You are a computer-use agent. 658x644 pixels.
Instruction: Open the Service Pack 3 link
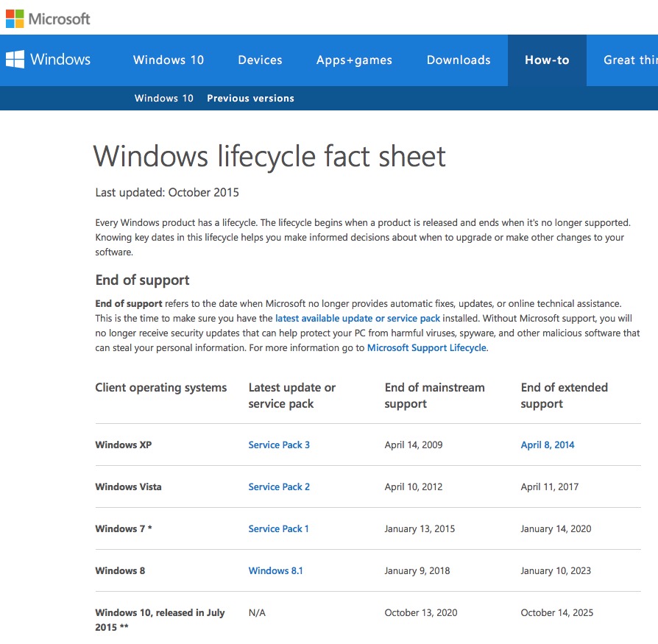279,445
